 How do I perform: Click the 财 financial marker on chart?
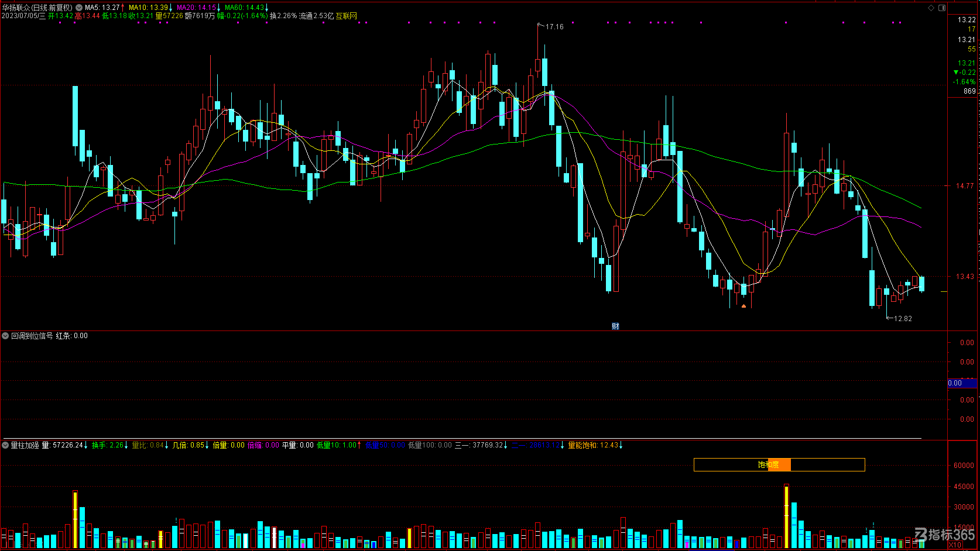615,326
